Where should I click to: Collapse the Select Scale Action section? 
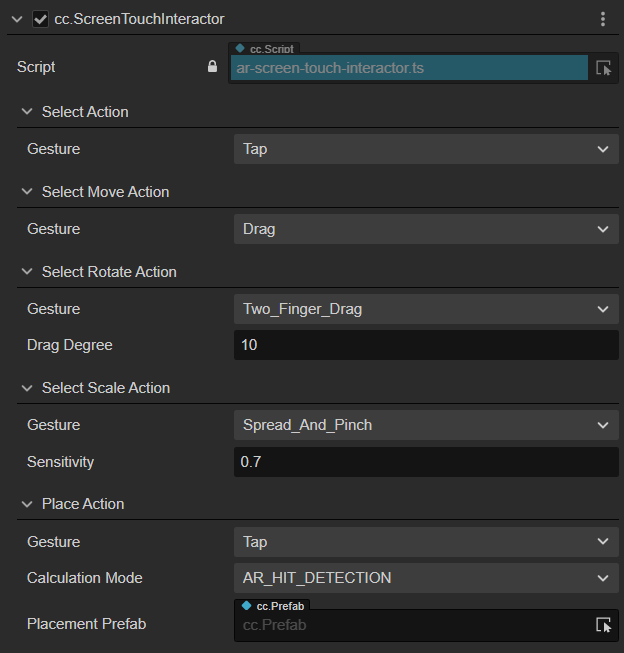coord(27,388)
